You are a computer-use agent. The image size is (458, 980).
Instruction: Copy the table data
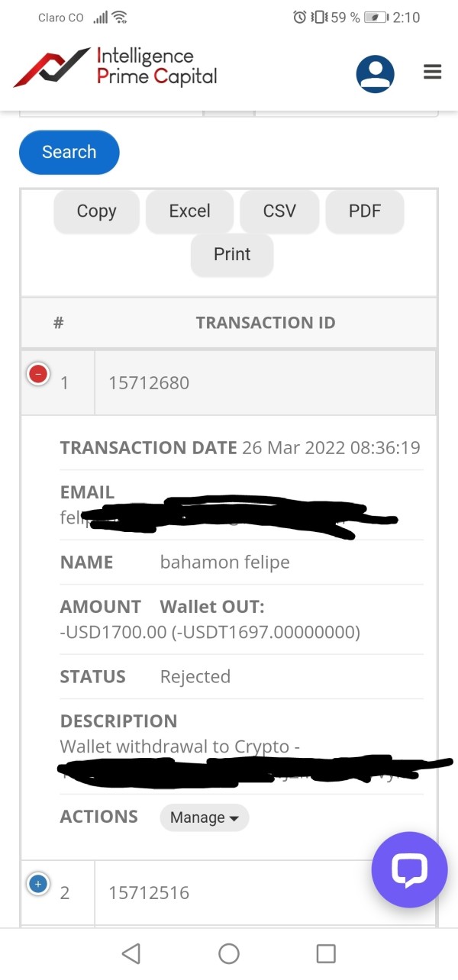(96, 211)
